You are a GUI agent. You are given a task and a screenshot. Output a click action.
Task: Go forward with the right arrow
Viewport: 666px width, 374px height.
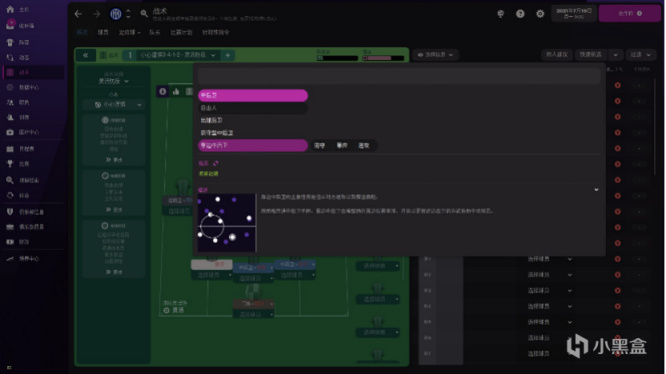[x=96, y=14]
